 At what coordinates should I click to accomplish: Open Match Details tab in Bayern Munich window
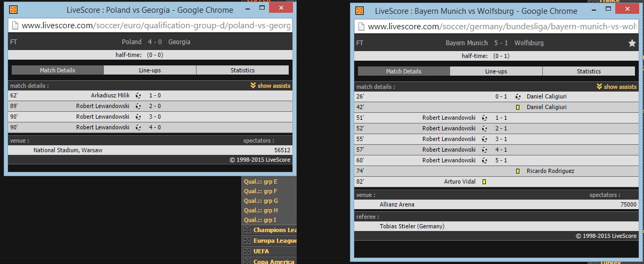[x=404, y=71]
